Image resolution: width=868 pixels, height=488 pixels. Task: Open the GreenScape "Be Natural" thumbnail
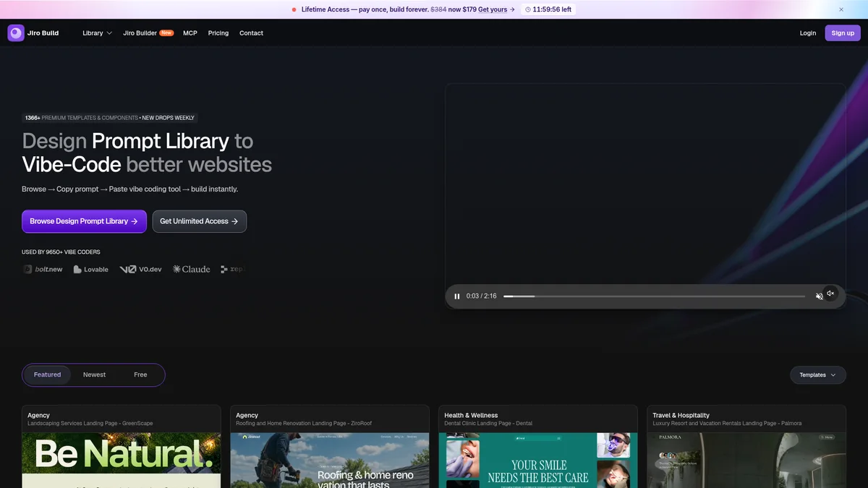(x=122, y=461)
